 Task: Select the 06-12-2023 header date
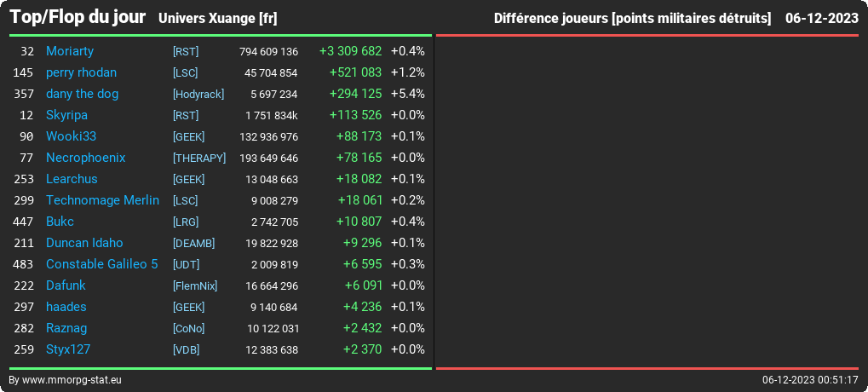coord(822,19)
